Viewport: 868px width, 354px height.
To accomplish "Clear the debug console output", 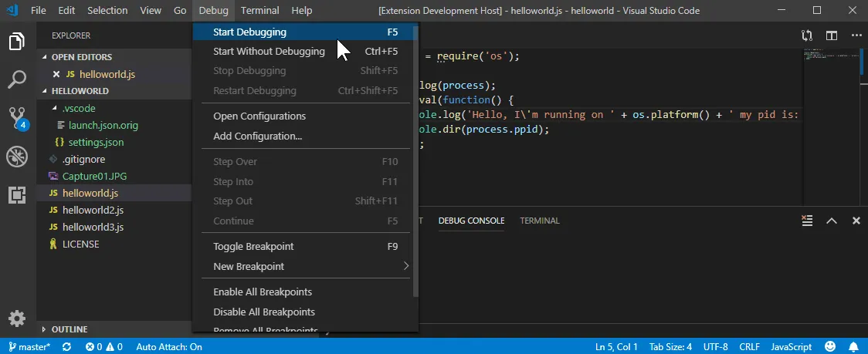I will pos(807,221).
